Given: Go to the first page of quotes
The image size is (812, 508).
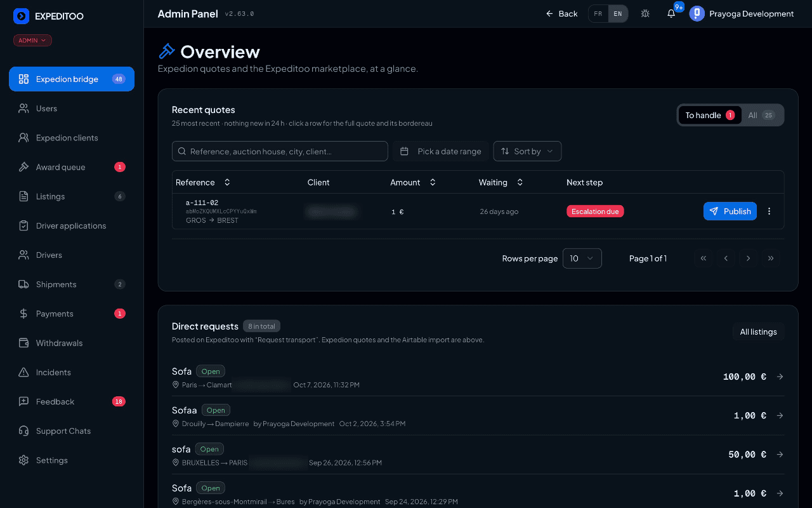Looking at the screenshot, I should coord(703,258).
